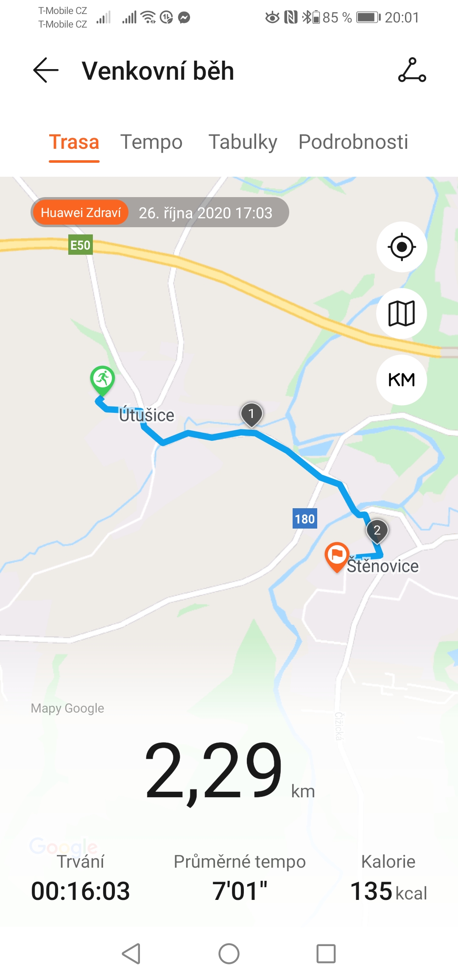Tap the back arrow icon
The height and width of the screenshot is (980, 458).
(x=46, y=70)
